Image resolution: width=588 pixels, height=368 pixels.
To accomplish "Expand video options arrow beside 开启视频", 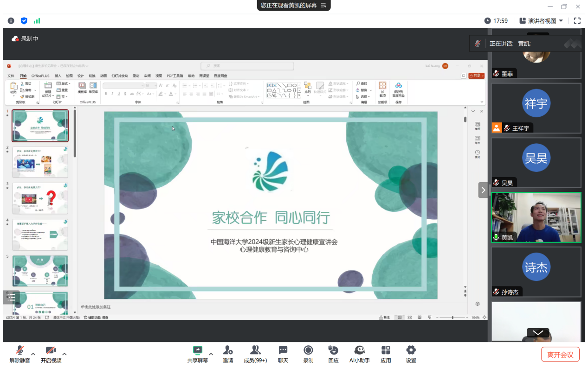I will point(65,354).
